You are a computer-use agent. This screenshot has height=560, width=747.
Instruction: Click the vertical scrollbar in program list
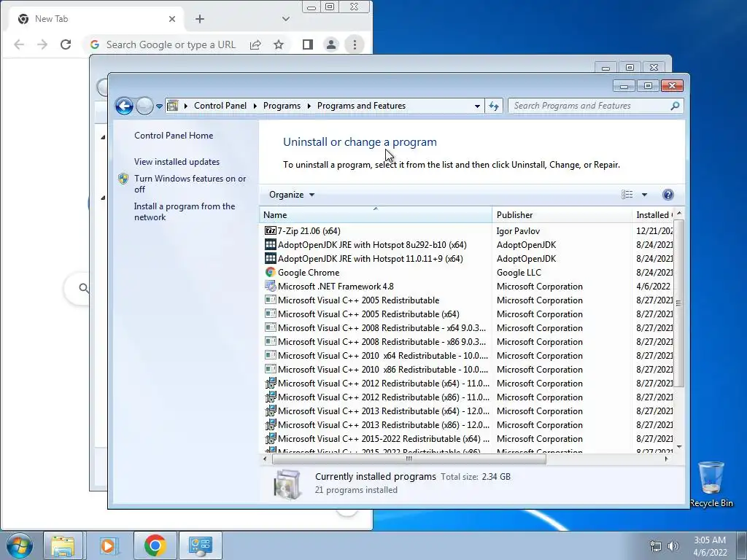tap(679, 303)
